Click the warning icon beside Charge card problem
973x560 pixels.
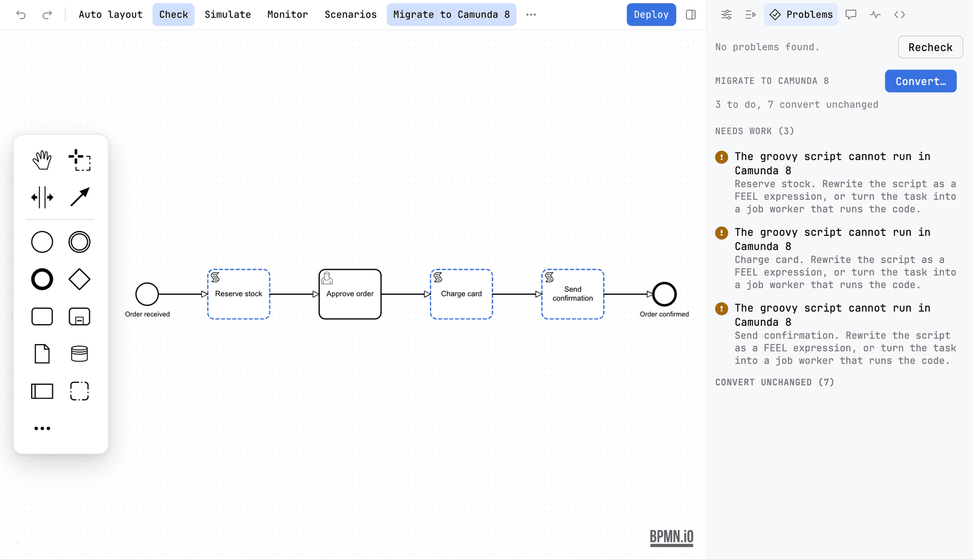pyautogui.click(x=722, y=233)
